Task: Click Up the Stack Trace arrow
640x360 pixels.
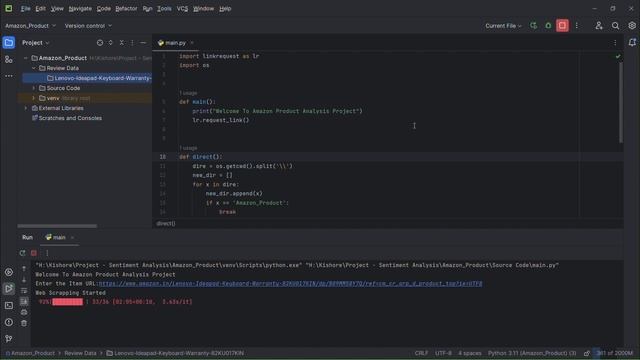Action: 24,268
